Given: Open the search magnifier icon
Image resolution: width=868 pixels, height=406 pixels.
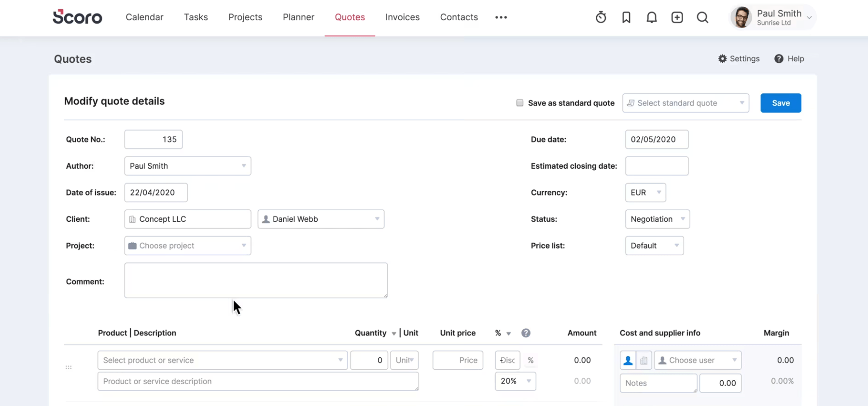Looking at the screenshot, I should [x=702, y=17].
